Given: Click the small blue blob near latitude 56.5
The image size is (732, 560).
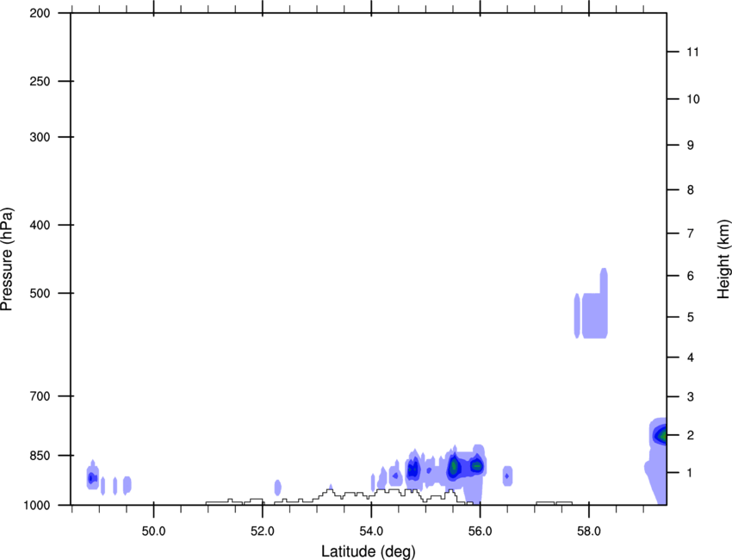Looking at the screenshot, I should tap(507, 476).
